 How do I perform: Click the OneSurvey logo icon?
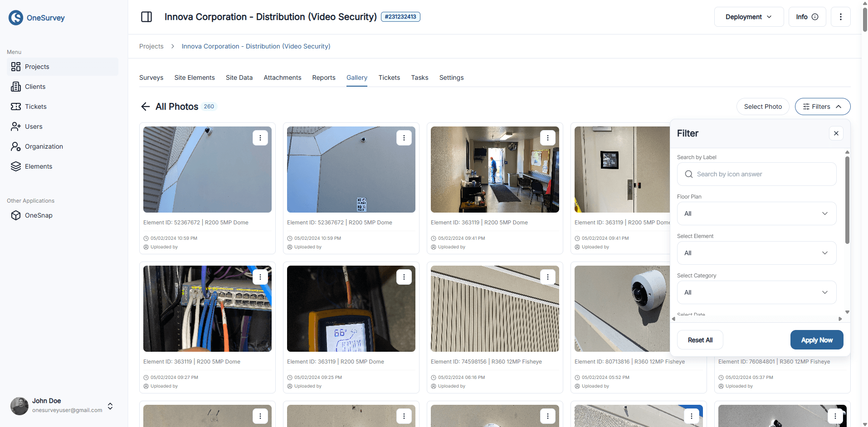click(x=15, y=18)
